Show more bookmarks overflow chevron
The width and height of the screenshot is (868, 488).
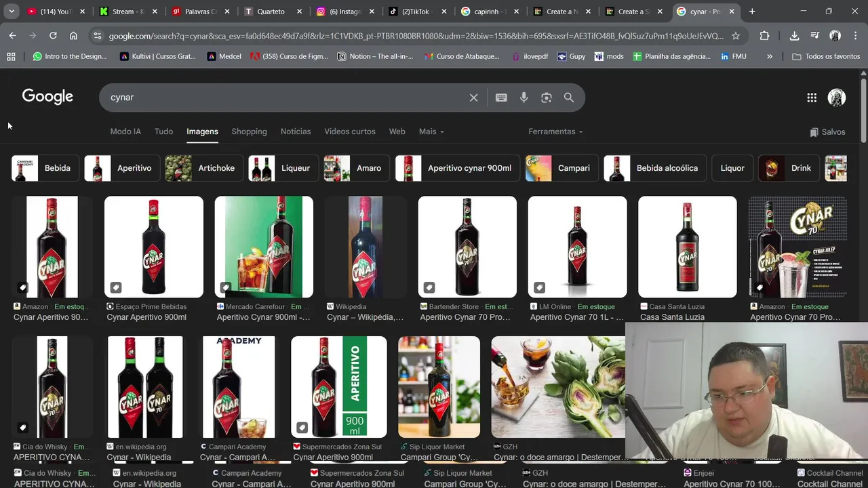pos(770,56)
